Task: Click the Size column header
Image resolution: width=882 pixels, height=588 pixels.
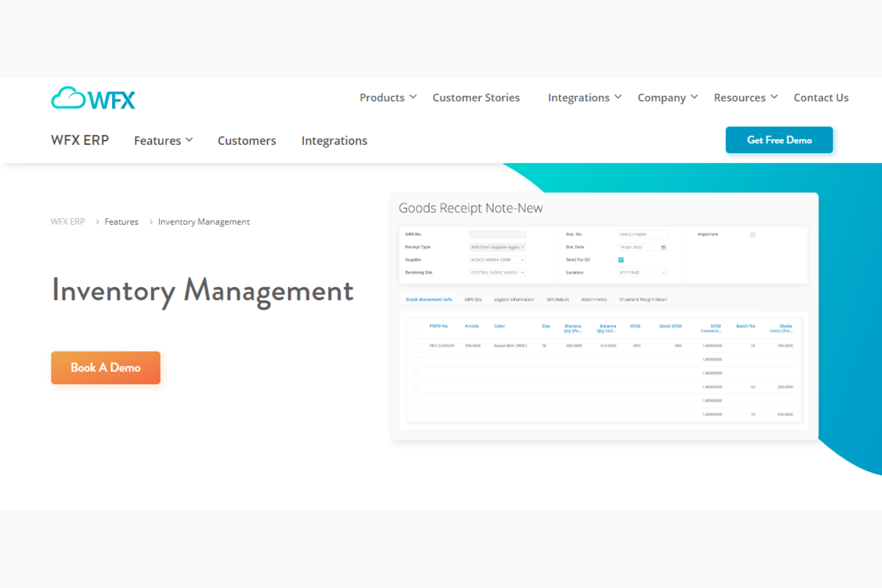Action: point(546,326)
